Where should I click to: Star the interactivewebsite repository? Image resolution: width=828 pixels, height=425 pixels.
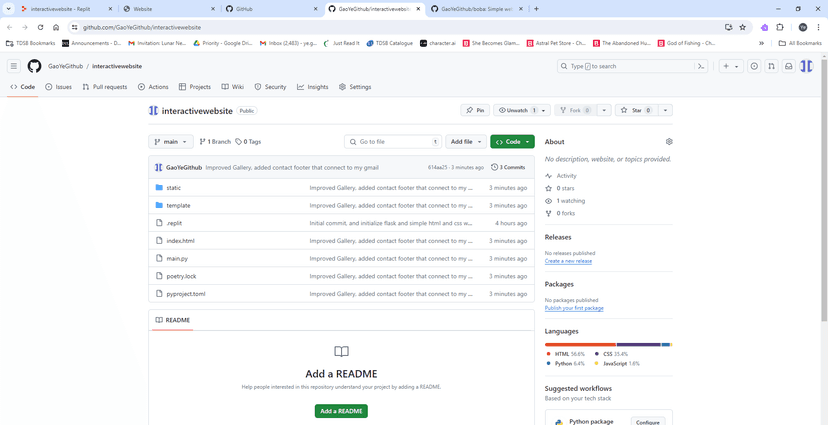tap(635, 110)
